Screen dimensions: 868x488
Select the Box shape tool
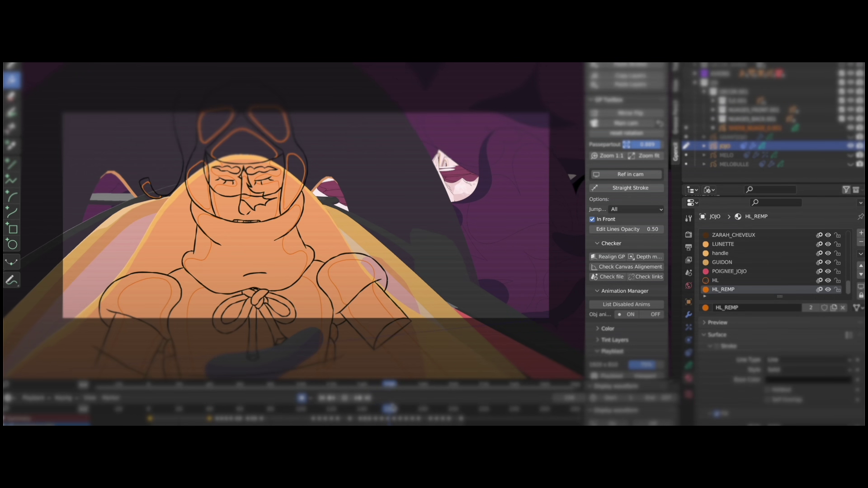click(x=12, y=229)
